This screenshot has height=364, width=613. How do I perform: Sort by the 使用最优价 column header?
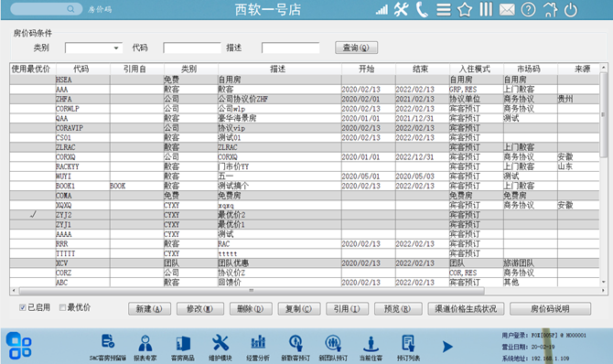(x=33, y=70)
